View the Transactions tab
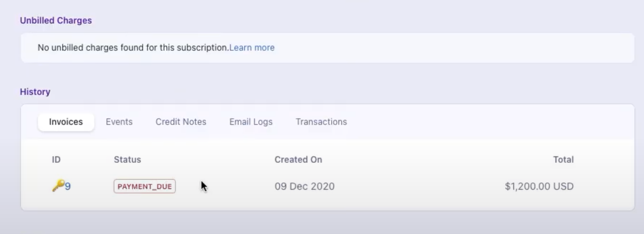 321,122
